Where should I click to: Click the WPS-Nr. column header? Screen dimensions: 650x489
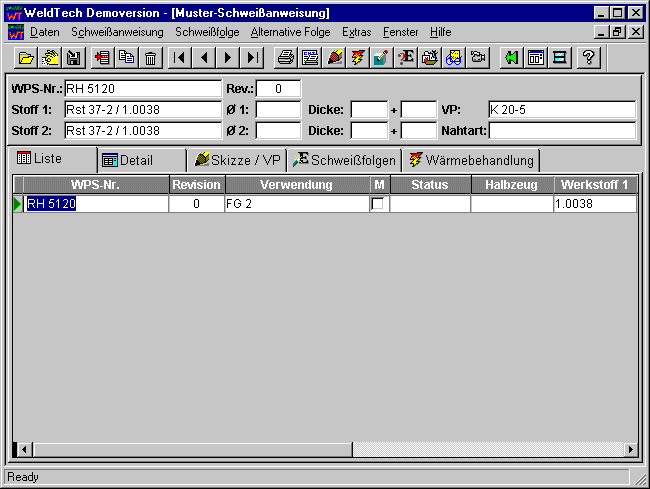[96, 185]
